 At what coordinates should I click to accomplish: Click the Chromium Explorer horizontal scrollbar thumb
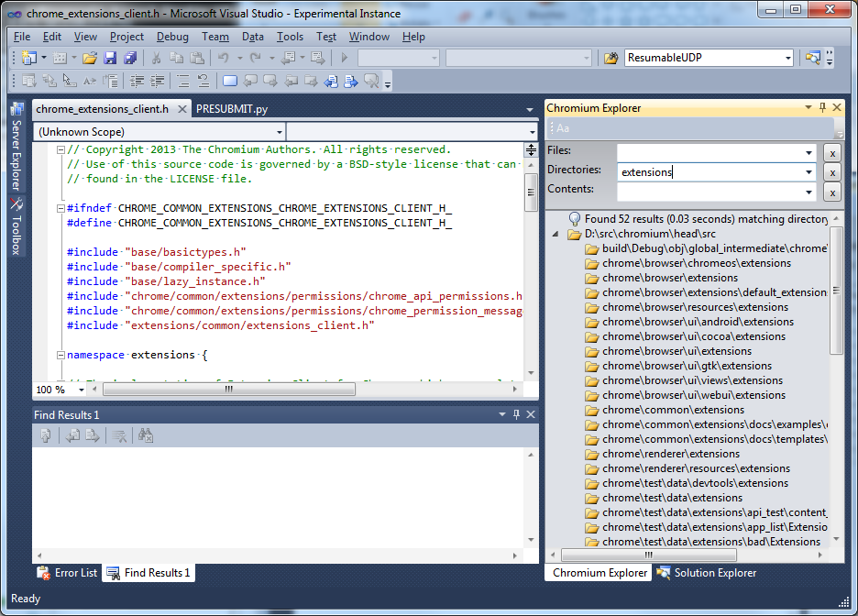coord(648,555)
